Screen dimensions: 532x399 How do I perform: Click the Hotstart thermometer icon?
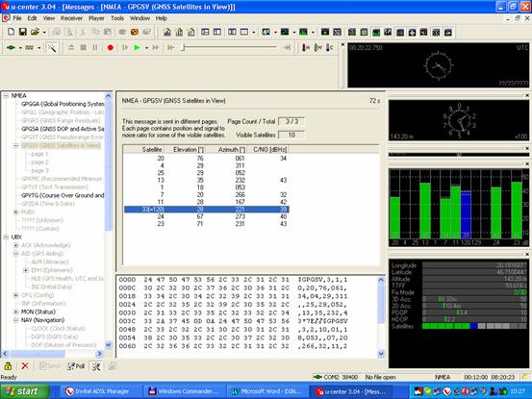click(x=306, y=48)
